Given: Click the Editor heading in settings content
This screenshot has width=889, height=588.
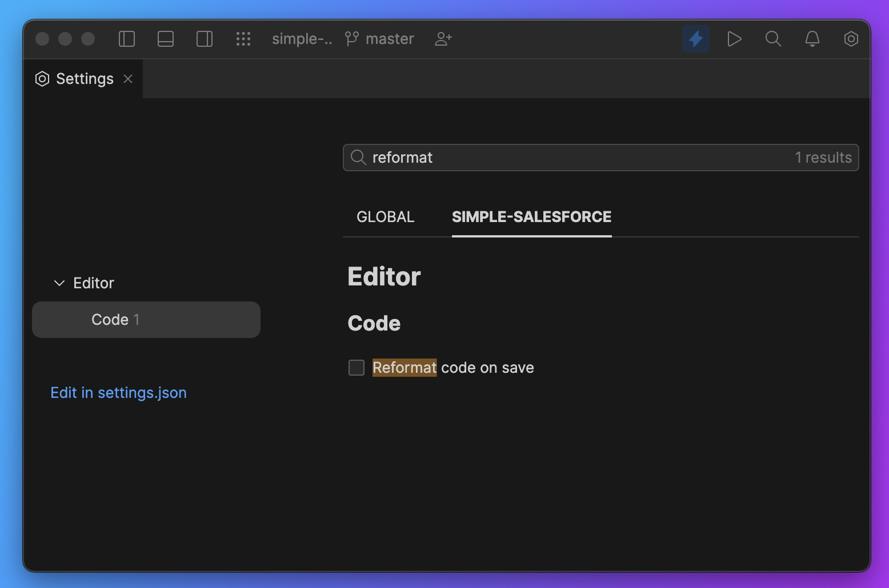Looking at the screenshot, I should (385, 277).
